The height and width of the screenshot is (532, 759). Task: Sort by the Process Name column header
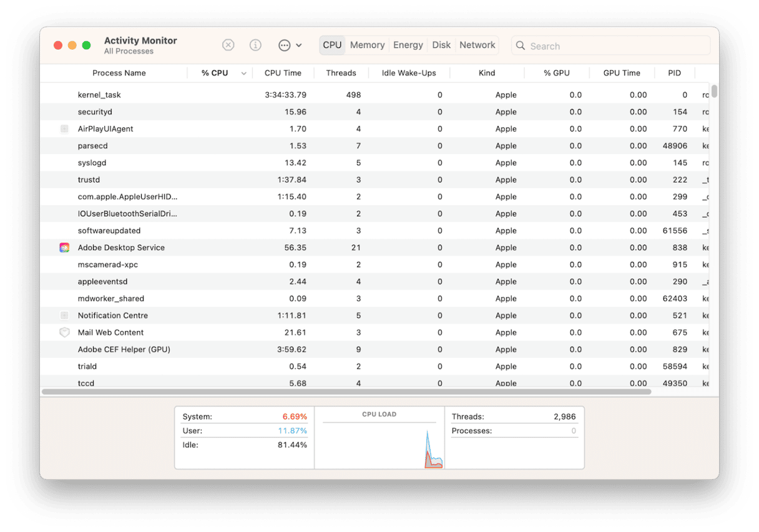119,73
